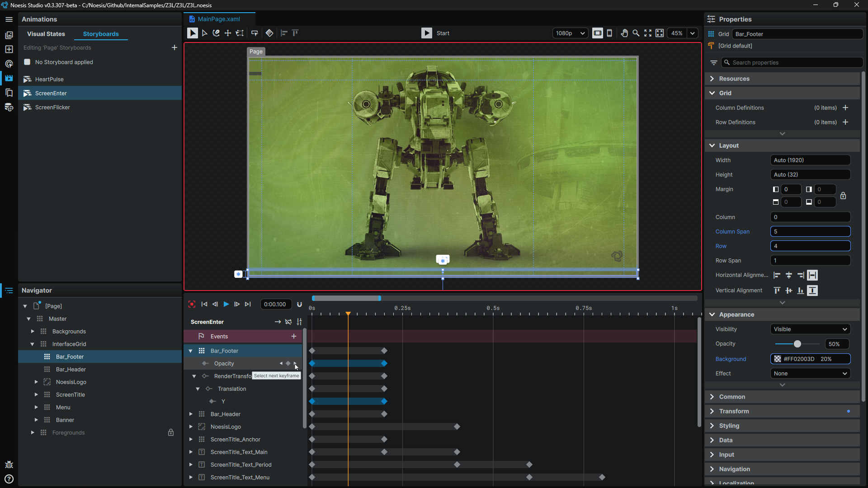Open the Visibility dropdown

(x=810, y=329)
